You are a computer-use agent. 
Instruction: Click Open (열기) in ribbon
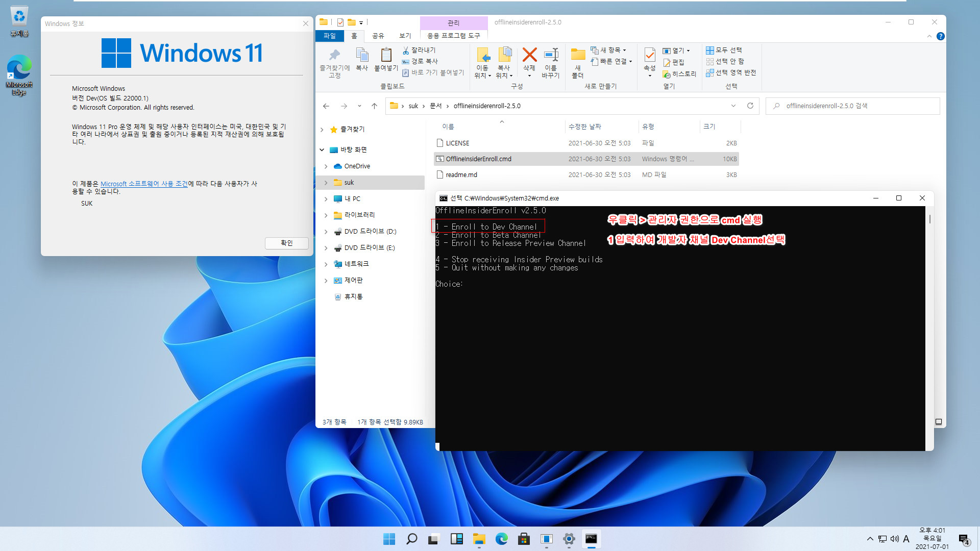click(x=675, y=51)
